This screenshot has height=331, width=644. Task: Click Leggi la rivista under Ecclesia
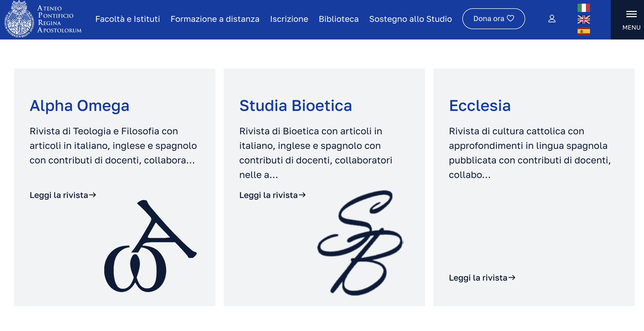click(x=482, y=278)
